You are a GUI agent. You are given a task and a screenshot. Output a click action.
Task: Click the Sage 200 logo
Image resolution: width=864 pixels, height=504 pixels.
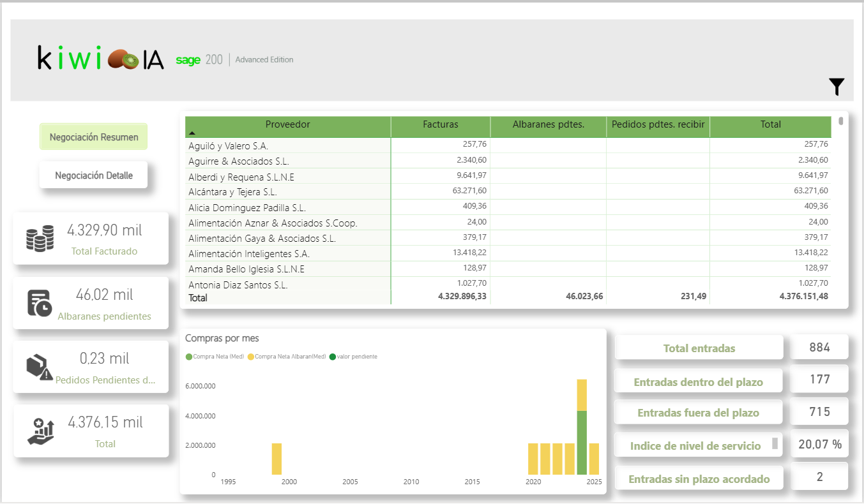199,60
